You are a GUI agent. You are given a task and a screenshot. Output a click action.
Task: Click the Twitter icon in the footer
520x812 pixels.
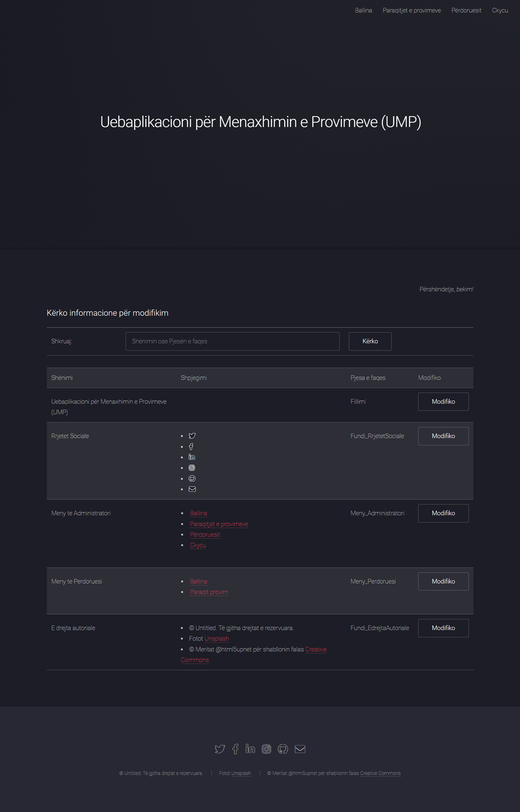pos(220,749)
